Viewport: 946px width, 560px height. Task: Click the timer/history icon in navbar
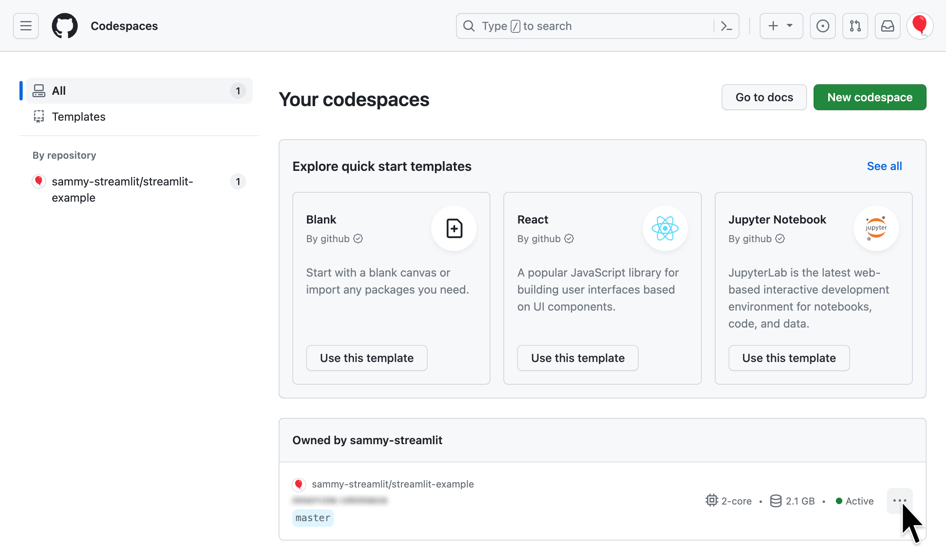point(822,26)
